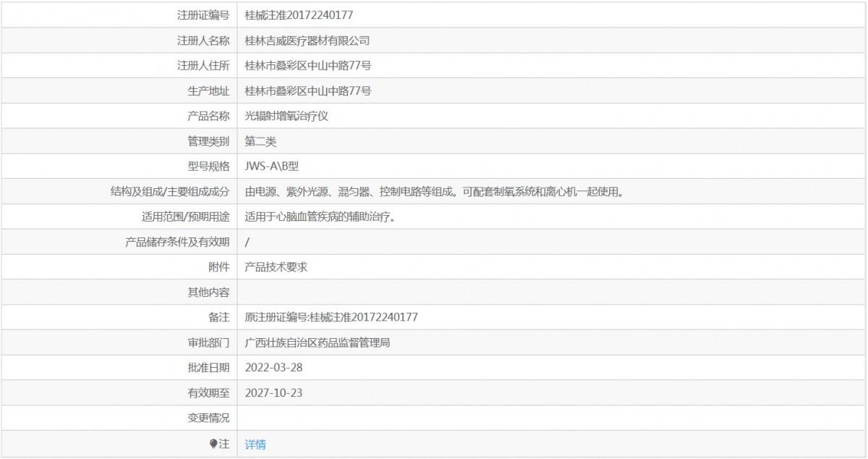Click the 生产地址 label

208,90
